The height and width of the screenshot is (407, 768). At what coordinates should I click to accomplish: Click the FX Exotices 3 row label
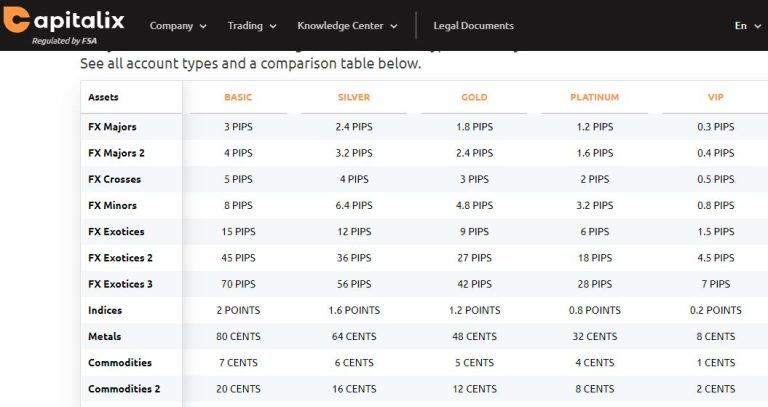click(x=120, y=284)
